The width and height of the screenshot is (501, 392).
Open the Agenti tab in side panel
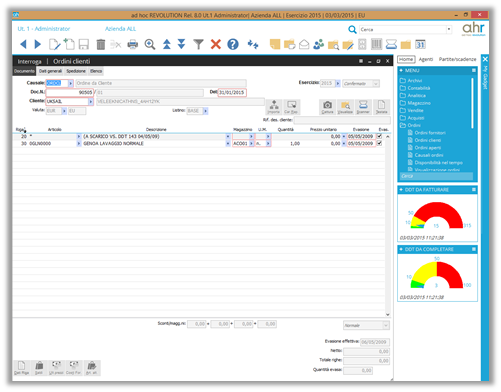pyautogui.click(x=426, y=59)
